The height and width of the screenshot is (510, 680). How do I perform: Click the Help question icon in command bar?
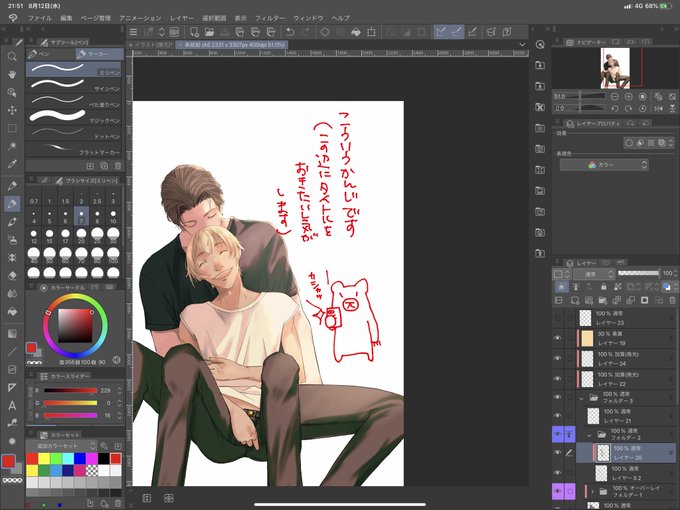point(507,32)
